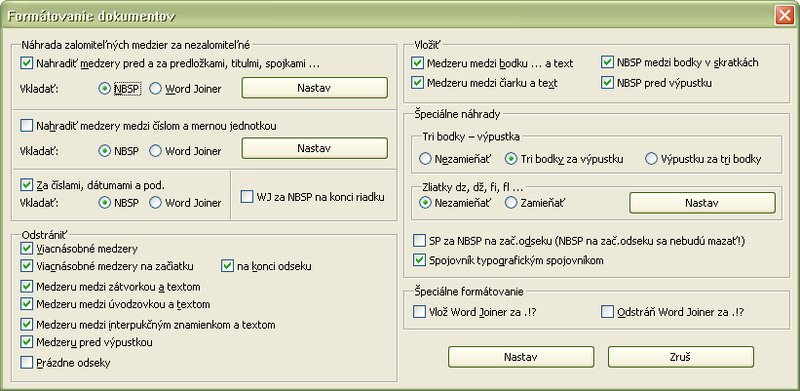This screenshot has height=391, width=800.
Task: Toggle Medzeru medzi čiarku a text
Action: coord(417,83)
